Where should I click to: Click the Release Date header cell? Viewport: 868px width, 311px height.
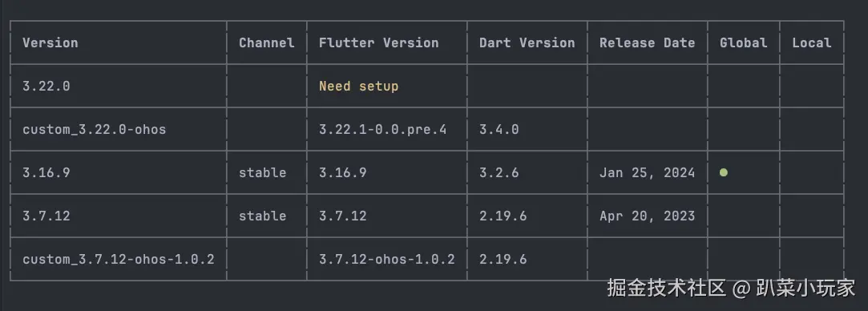(x=647, y=43)
